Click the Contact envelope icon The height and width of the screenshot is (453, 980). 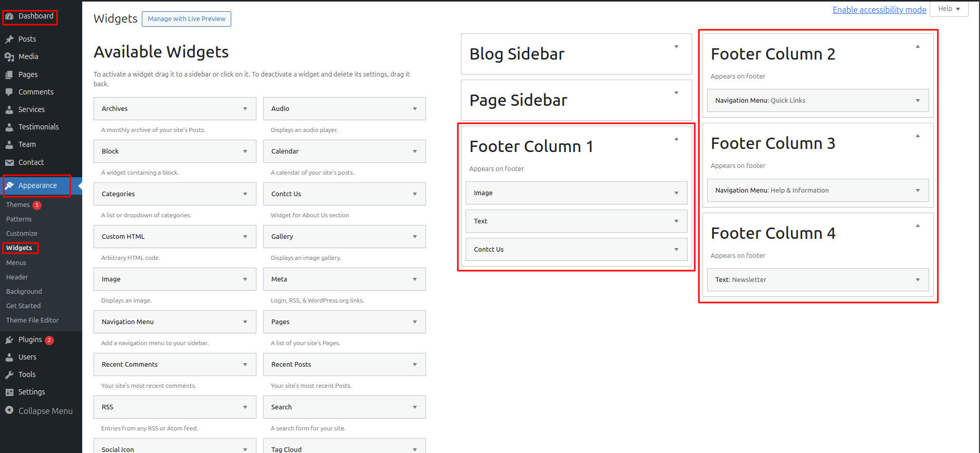(x=9, y=162)
